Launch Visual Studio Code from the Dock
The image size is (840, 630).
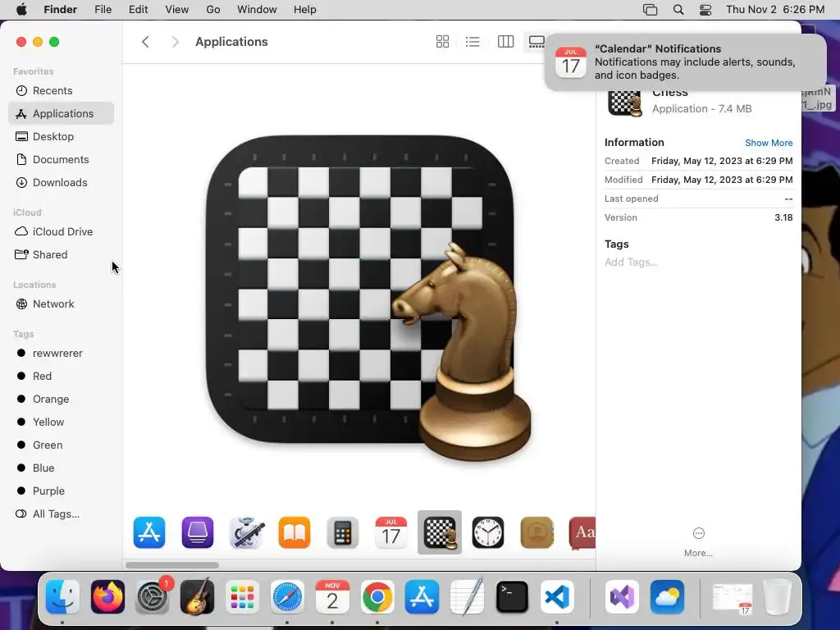(x=557, y=597)
